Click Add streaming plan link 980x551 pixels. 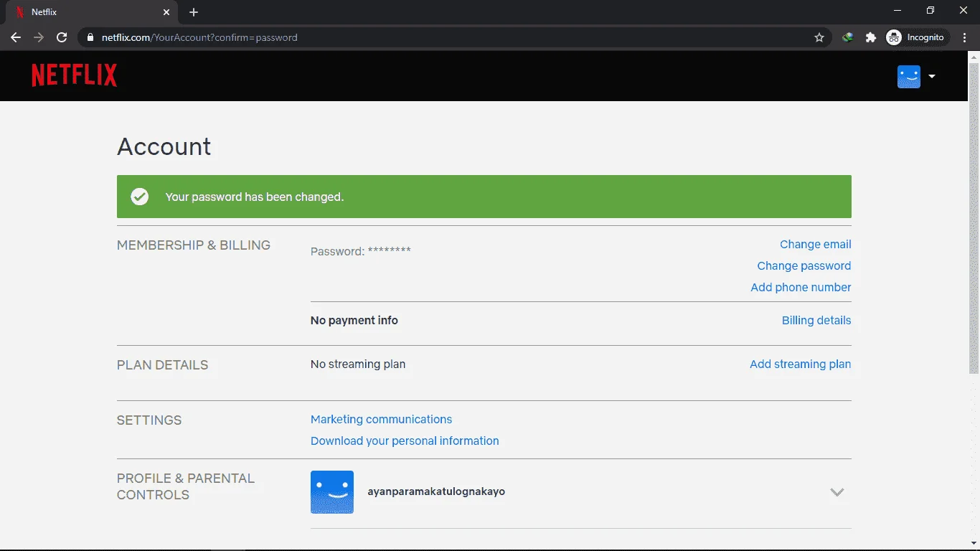801,364
